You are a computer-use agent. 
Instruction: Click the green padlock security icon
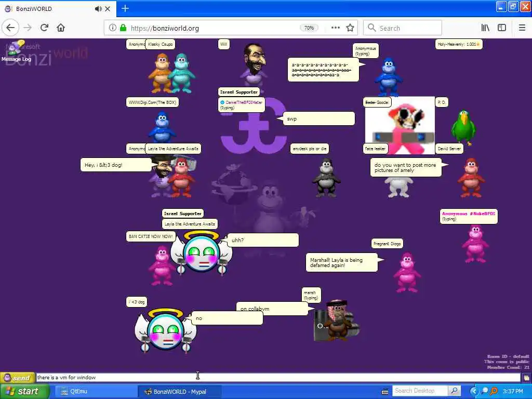123,28
